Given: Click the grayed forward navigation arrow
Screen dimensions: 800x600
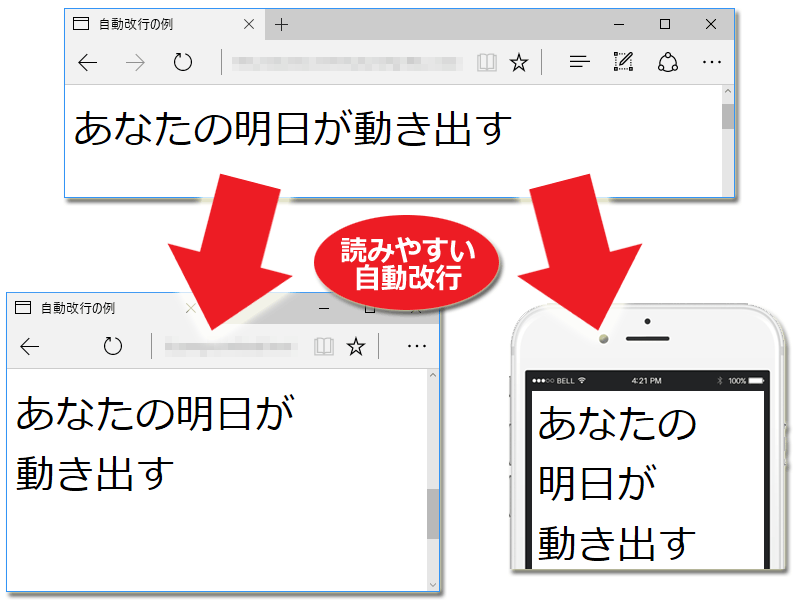Looking at the screenshot, I should tap(134, 62).
